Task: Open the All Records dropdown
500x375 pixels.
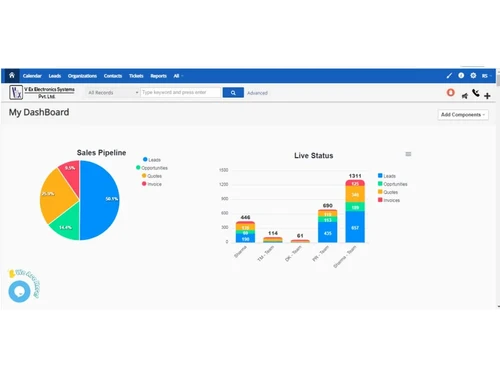Action: click(x=113, y=93)
